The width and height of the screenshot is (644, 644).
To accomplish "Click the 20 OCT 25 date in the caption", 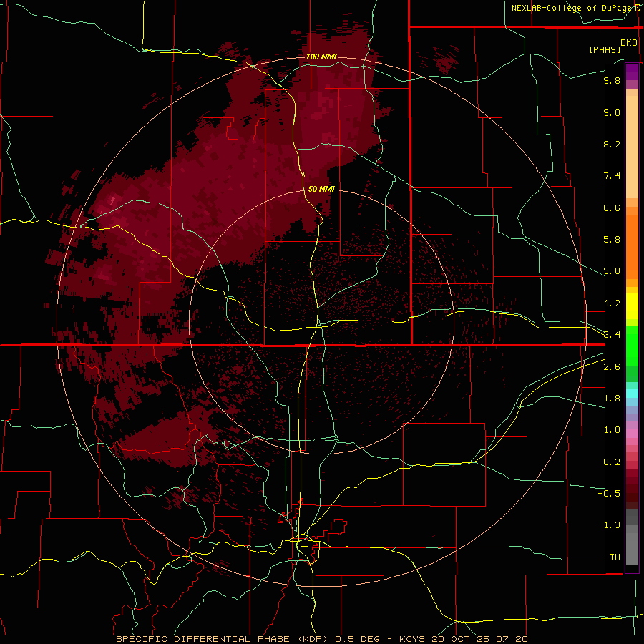I will [x=460, y=639].
